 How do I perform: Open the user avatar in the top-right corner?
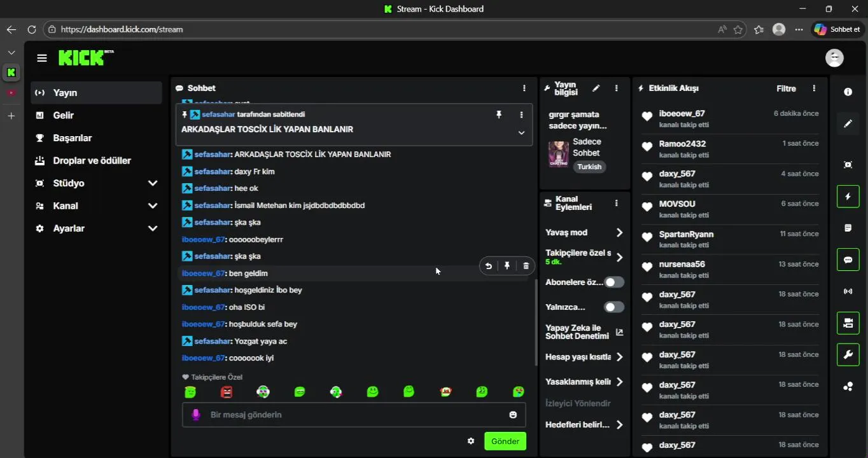834,58
